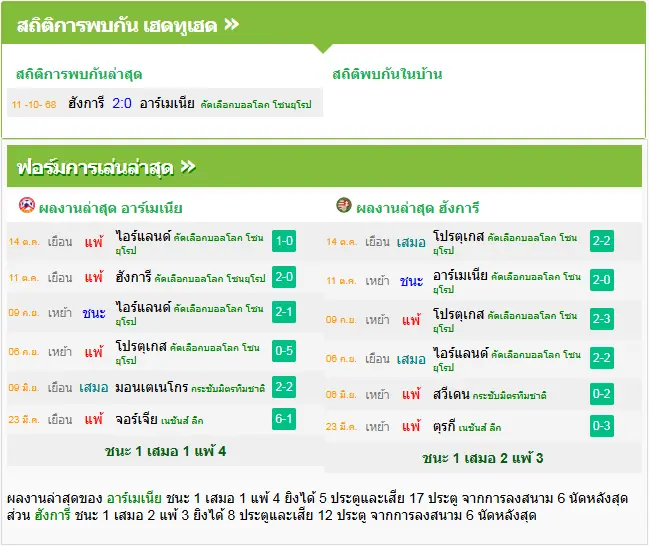Click the chevron beside สถิติการพบกัน เฮดทูเฮด
649x546 pixels.
click(231, 25)
